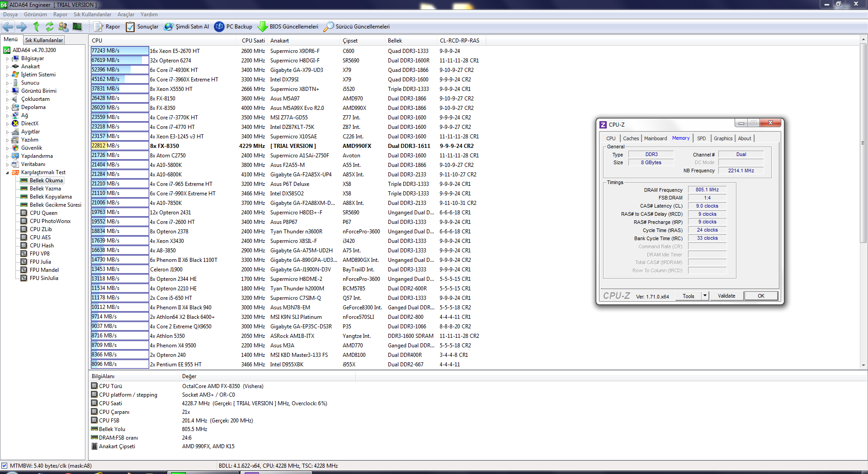The height and width of the screenshot is (474, 868).
Task: Open the Görünüm menu
Action: pos(35,14)
